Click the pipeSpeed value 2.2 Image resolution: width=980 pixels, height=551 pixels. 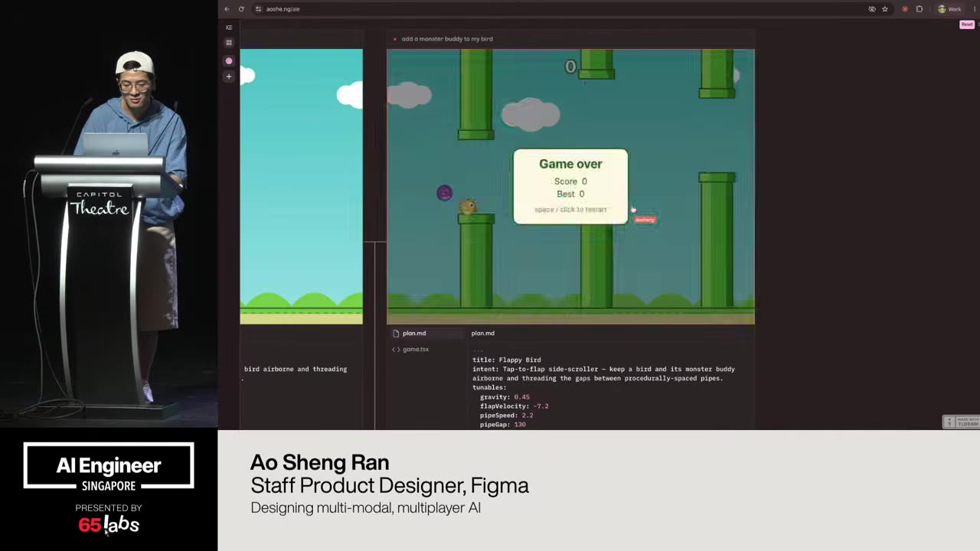528,416
